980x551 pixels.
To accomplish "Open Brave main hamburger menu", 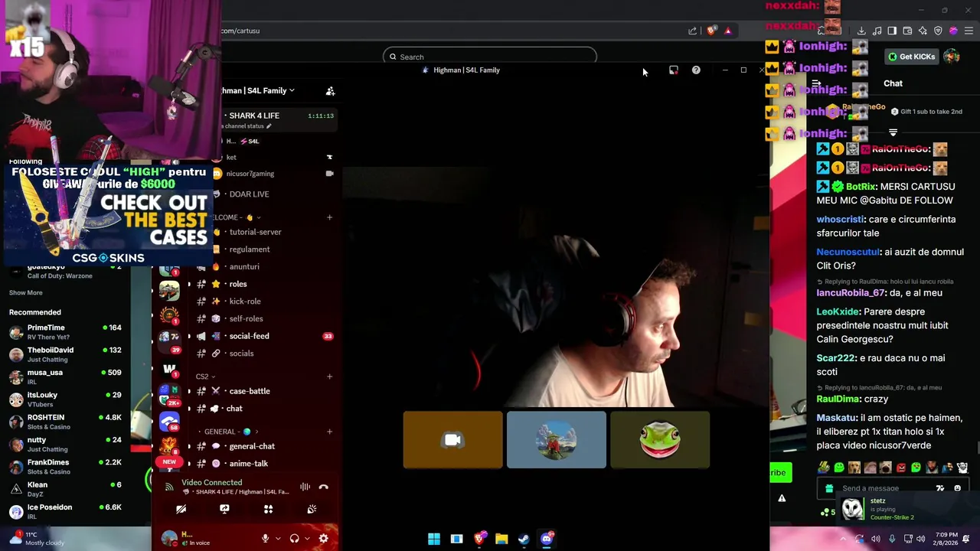I will 969,31.
